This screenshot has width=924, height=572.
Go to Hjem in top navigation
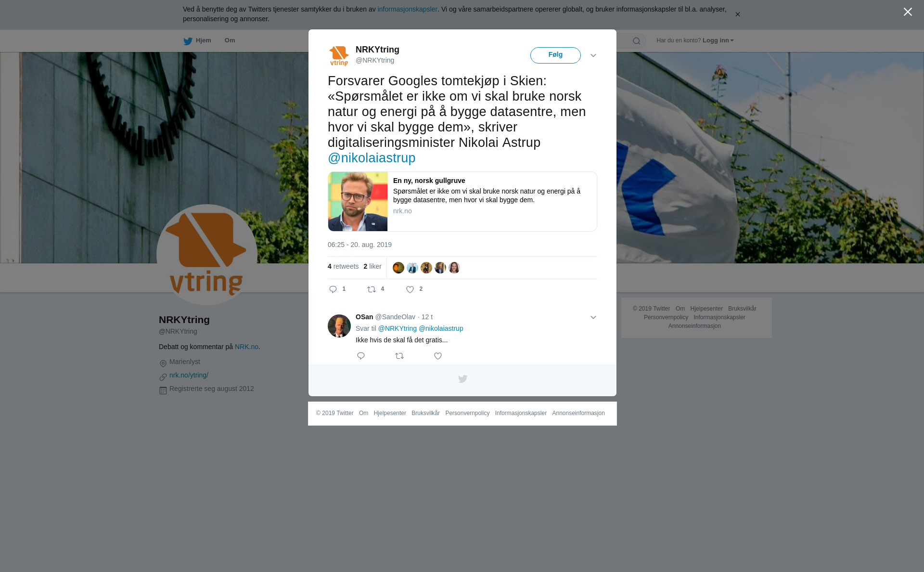[197, 41]
